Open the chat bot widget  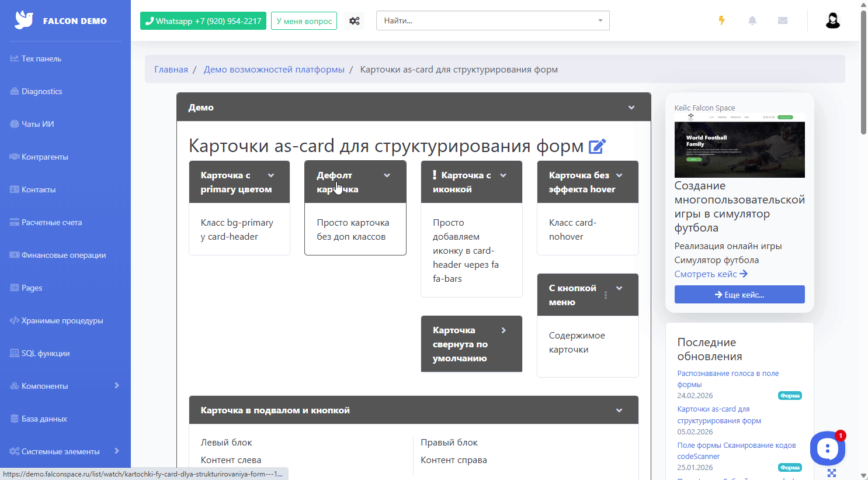[827, 448]
